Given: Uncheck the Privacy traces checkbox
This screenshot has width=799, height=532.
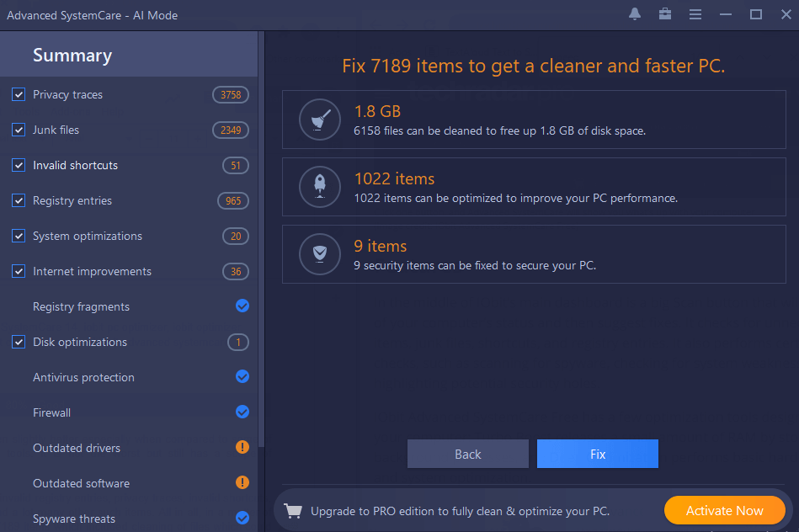Looking at the screenshot, I should (x=19, y=94).
